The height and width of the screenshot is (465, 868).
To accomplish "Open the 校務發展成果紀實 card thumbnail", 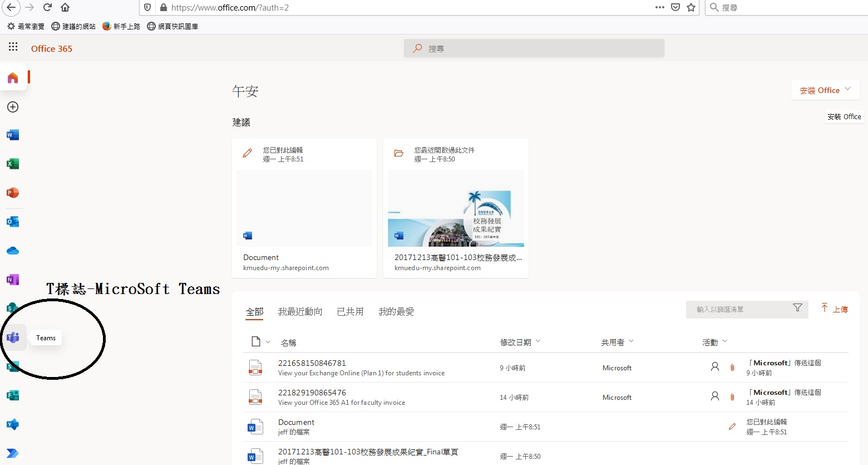I will point(456,208).
